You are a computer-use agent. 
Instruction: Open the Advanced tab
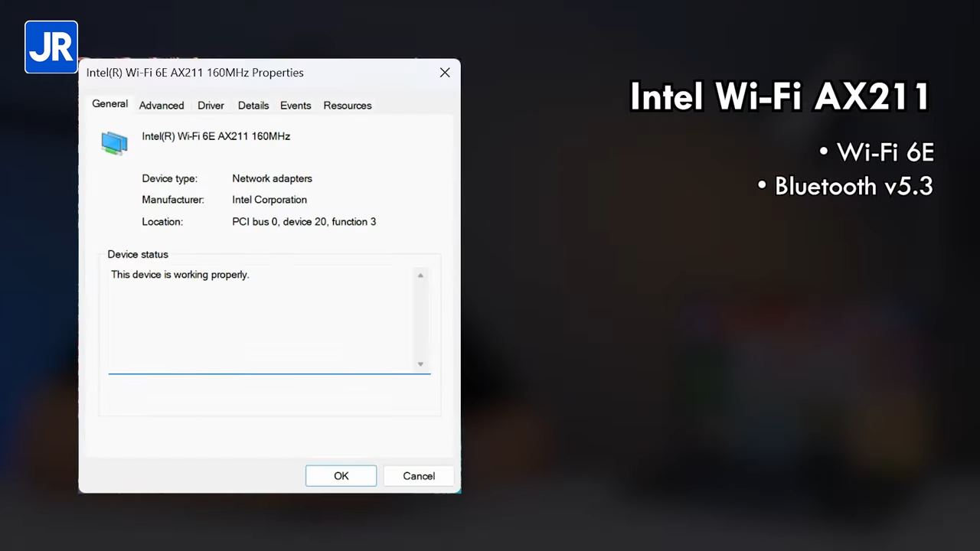click(162, 106)
